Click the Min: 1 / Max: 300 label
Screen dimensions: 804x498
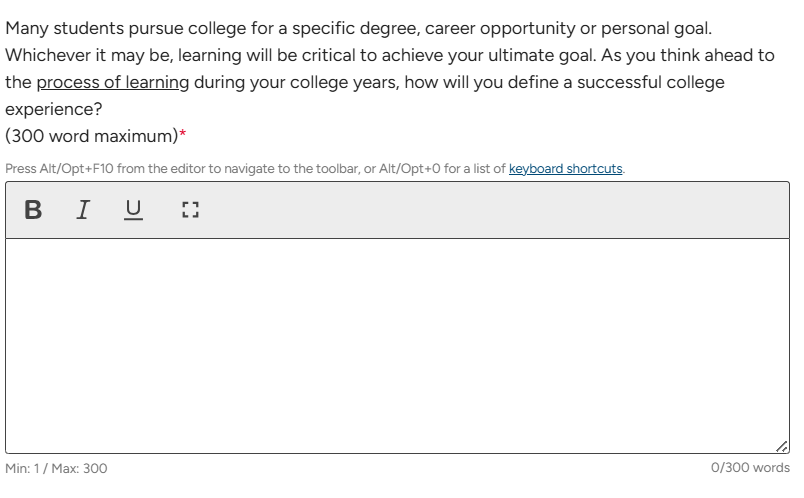pos(57,468)
